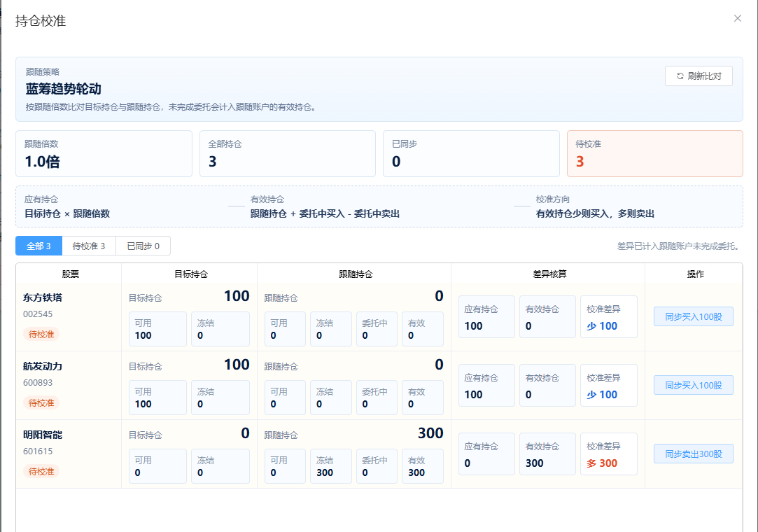
Task: Click 明阳智能 有效持仓 300 cell
Action: pos(548,454)
